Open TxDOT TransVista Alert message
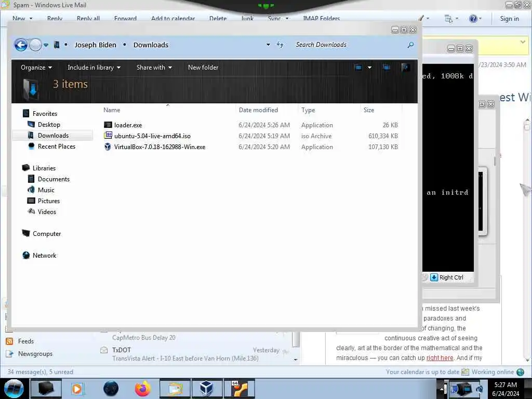Image resolution: width=532 pixels, height=399 pixels. tap(195, 354)
